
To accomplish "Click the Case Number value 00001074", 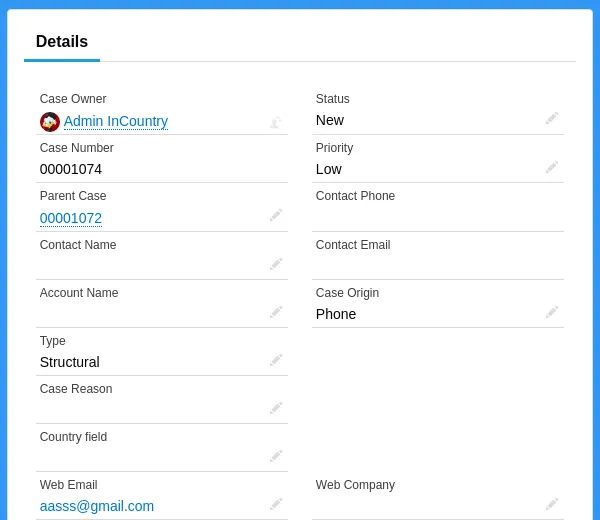I will click(71, 169).
